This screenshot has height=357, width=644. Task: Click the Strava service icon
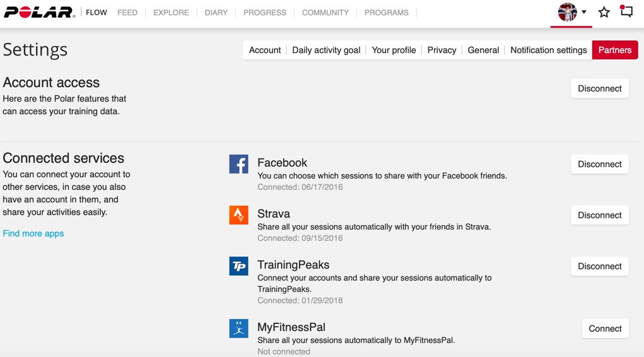click(x=238, y=215)
